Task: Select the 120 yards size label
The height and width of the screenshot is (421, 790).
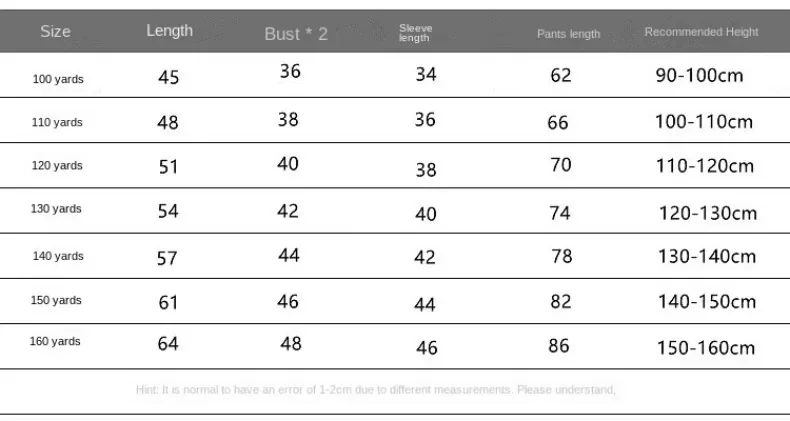Action: pyautogui.click(x=57, y=166)
